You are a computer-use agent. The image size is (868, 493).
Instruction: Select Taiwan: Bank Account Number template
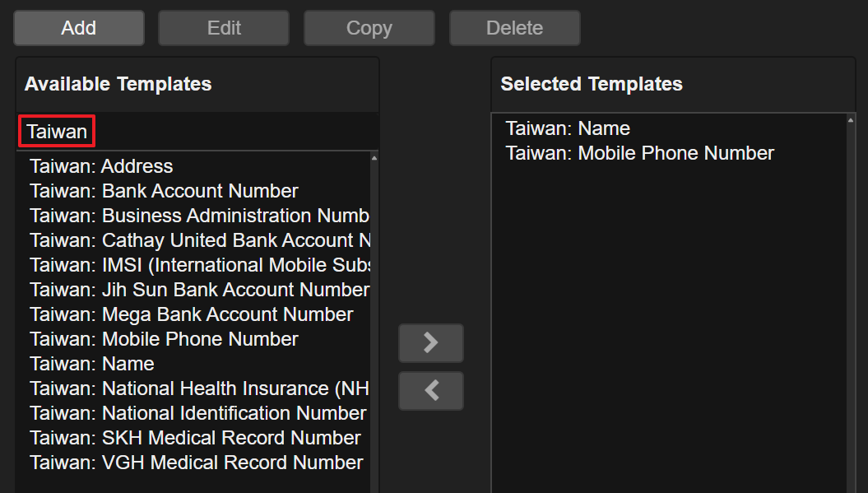(164, 191)
